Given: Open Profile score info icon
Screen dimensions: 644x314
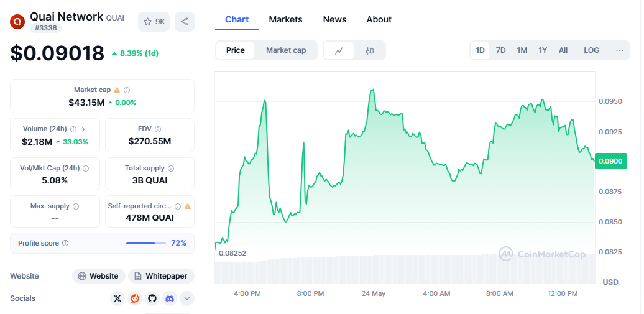Looking at the screenshot, I should 65,243.
